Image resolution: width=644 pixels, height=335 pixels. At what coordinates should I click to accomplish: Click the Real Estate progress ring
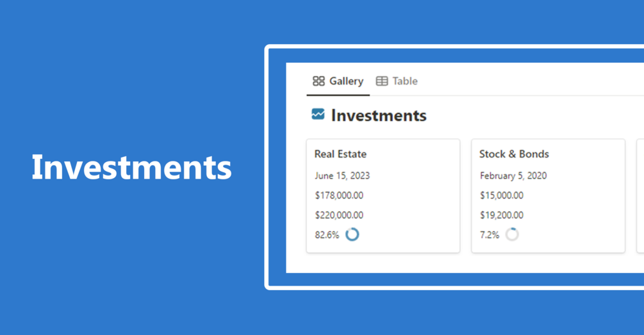pos(352,234)
